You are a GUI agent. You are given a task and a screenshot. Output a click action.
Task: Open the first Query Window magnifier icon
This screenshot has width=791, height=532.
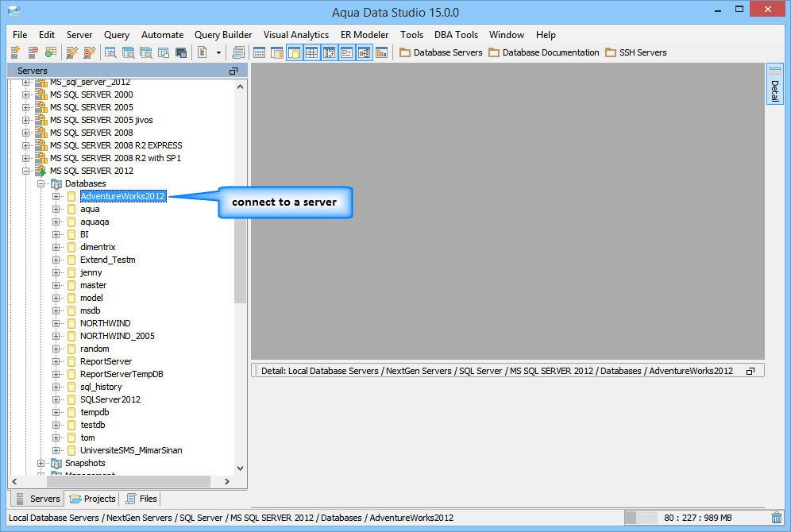[x=110, y=52]
